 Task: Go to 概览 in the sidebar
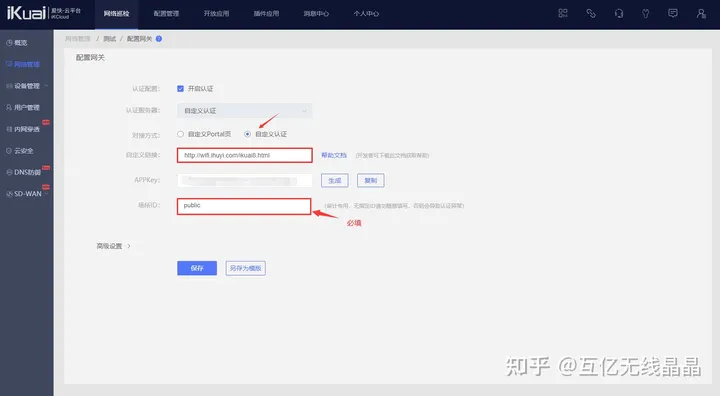[21, 43]
